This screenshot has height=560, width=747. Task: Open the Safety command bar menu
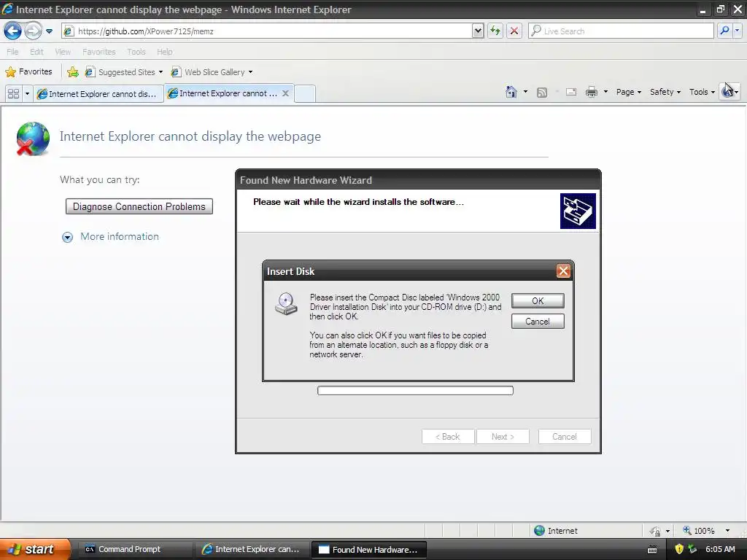tap(665, 92)
